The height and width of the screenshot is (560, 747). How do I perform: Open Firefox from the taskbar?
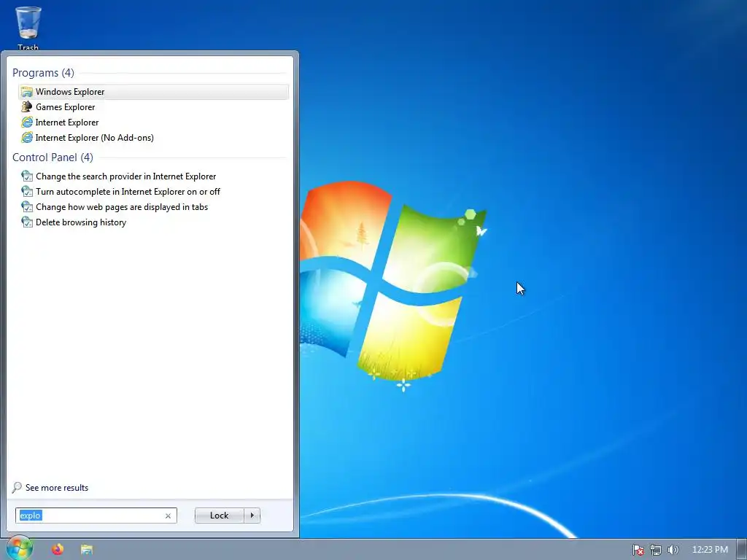point(58,549)
